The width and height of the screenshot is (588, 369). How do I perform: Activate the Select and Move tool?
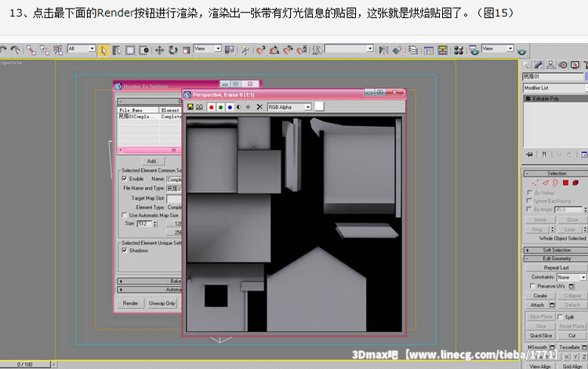(159, 50)
